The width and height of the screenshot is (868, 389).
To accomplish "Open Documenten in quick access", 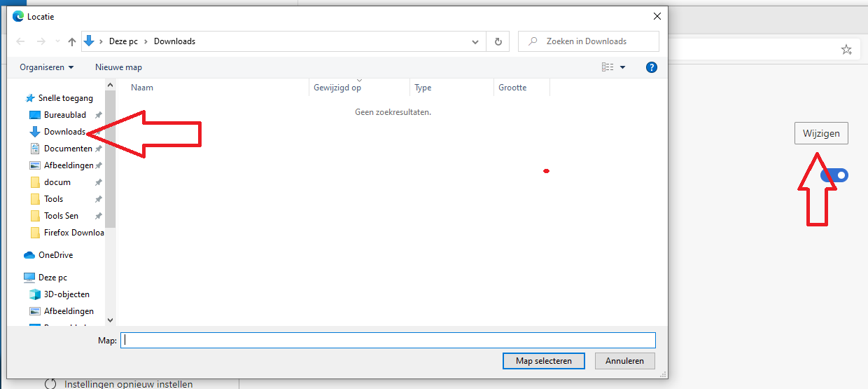I will tap(68, 149).
